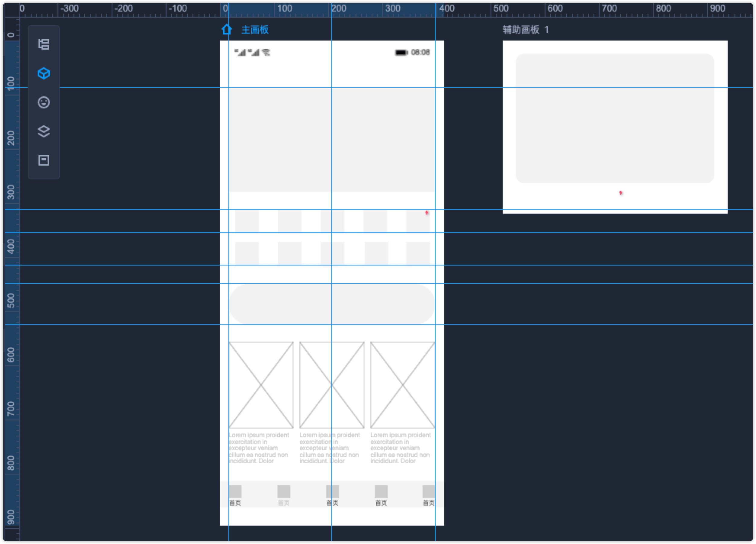Click the square template icon in sidebar
756x544 pixels.
click(44, 160)
